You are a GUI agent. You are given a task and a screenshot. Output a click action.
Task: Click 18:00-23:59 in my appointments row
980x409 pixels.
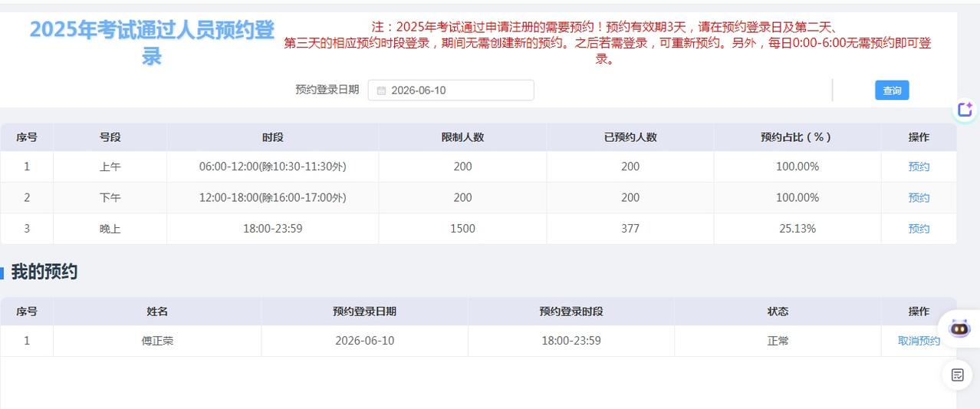(571, 341)
